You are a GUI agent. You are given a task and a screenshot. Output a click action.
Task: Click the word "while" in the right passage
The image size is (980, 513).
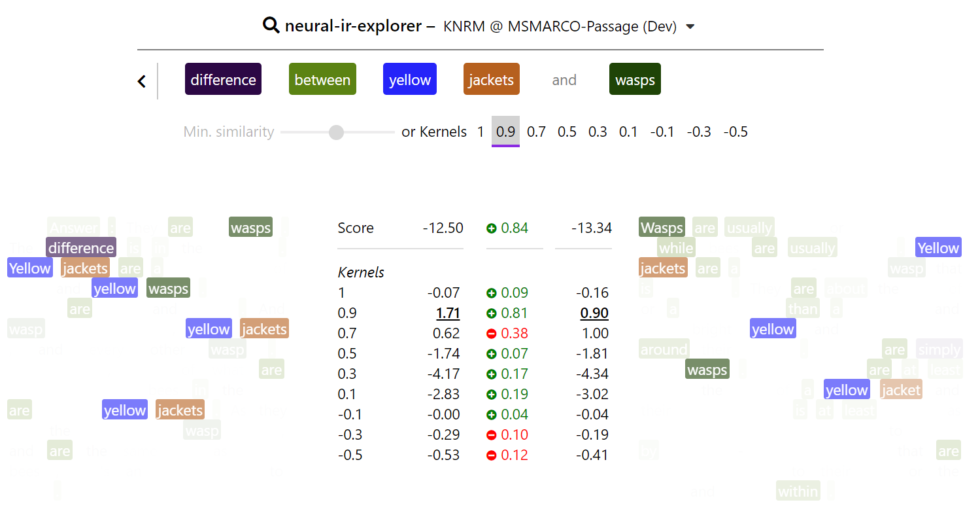[676, 248]
